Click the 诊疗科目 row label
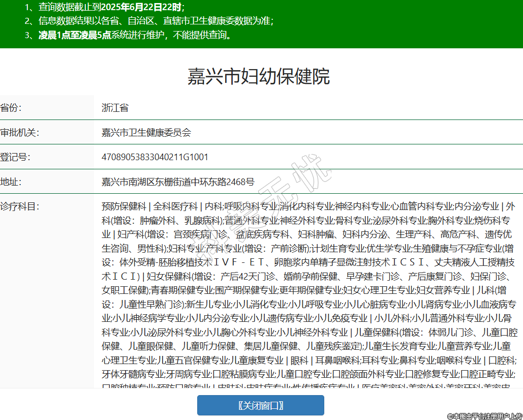Screen dimensions: 523x420 click(x=20, y=206)
